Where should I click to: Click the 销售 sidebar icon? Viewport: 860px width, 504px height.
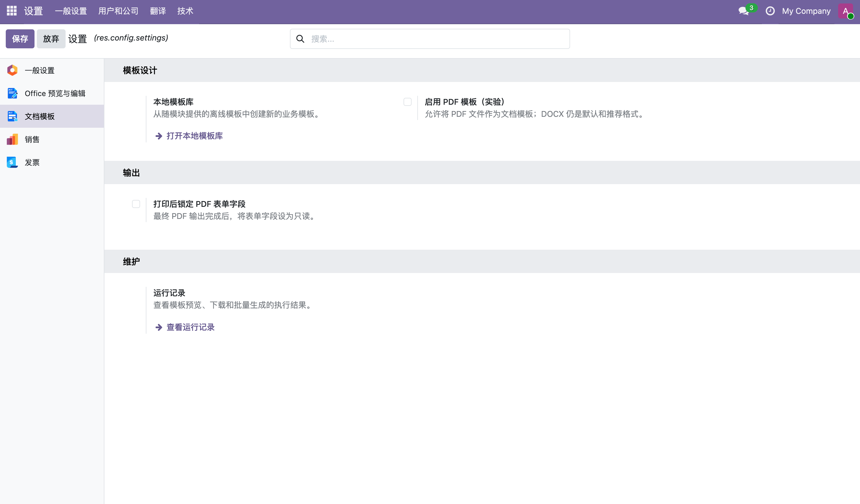coord(12,139)
